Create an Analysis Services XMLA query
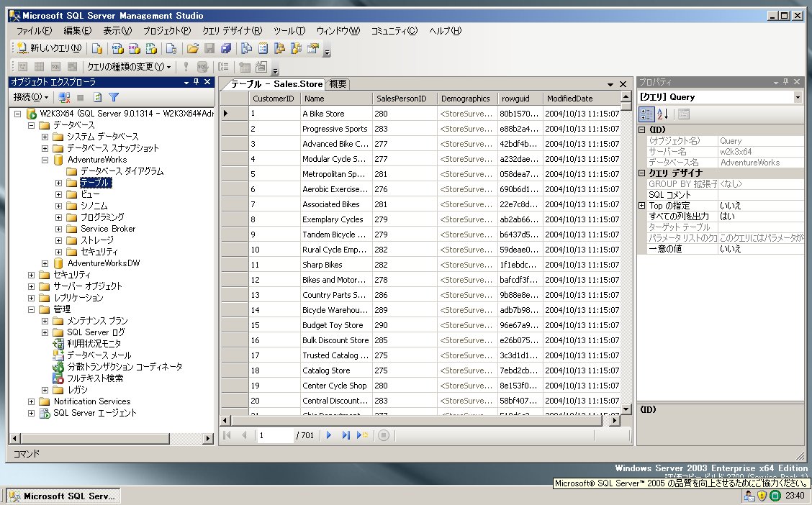The height and width of the screenshot is (505, 812). [150, 48]
